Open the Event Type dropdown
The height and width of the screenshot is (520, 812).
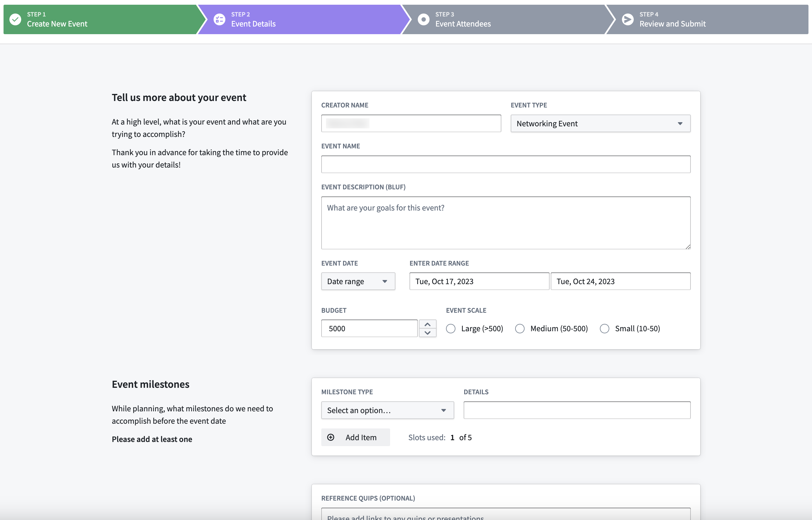[x=600, y=124]
